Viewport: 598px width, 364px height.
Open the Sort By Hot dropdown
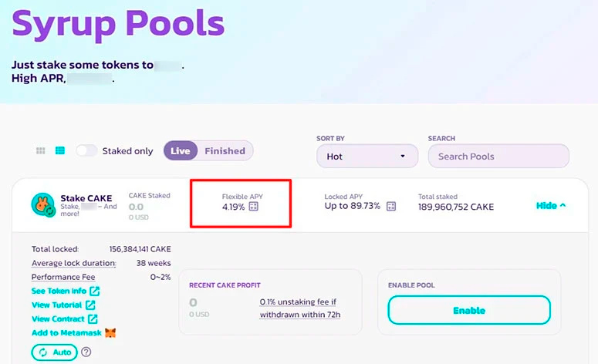click(366, 156)
